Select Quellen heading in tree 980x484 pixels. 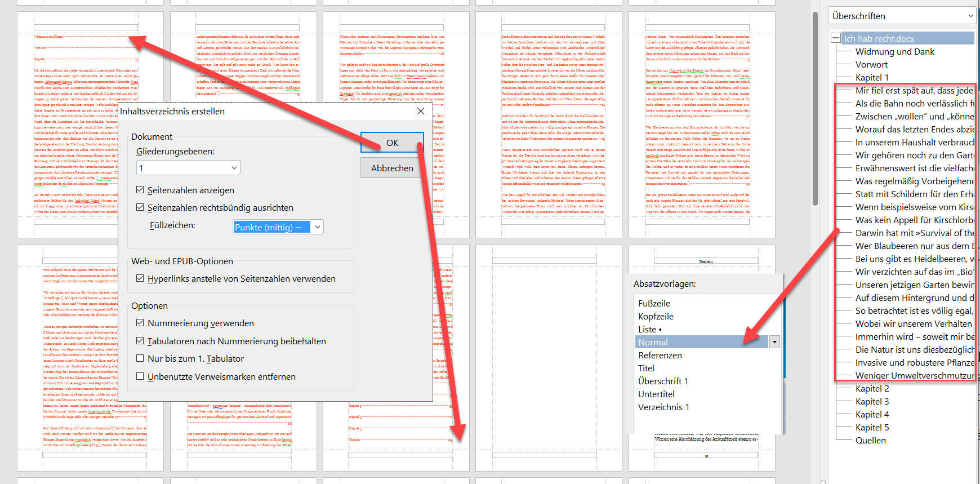coord(870,440)
